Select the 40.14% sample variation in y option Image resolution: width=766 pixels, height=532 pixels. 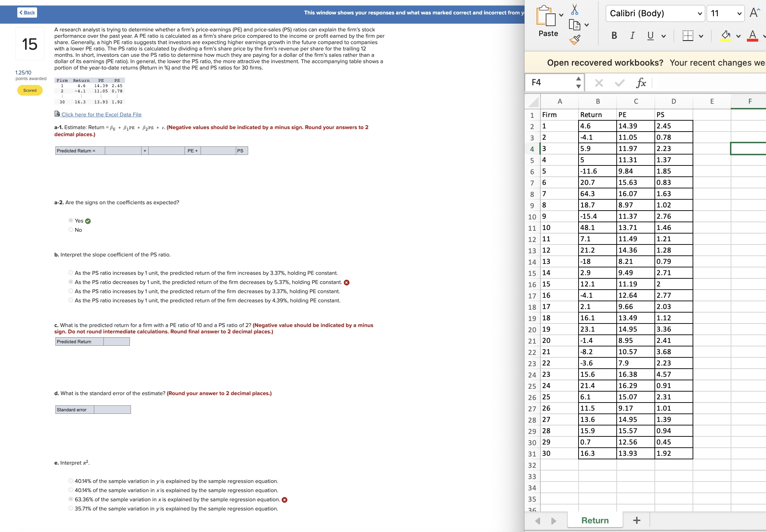tap(70, 481)
